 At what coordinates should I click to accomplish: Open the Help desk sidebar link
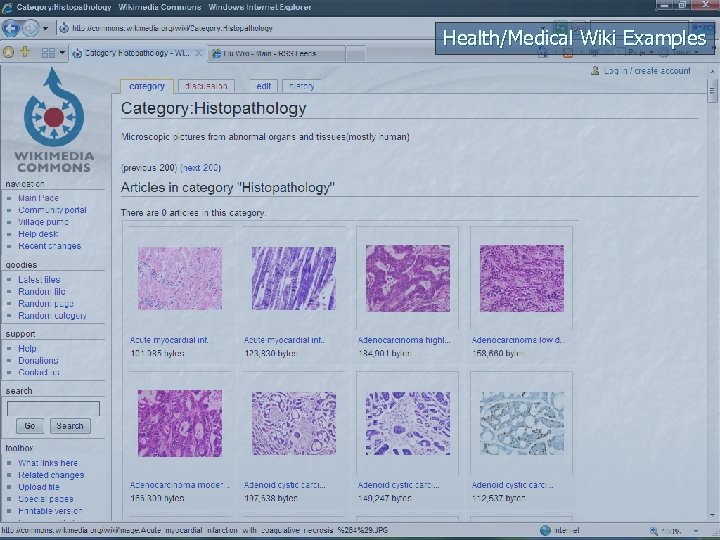click(38, 234)
